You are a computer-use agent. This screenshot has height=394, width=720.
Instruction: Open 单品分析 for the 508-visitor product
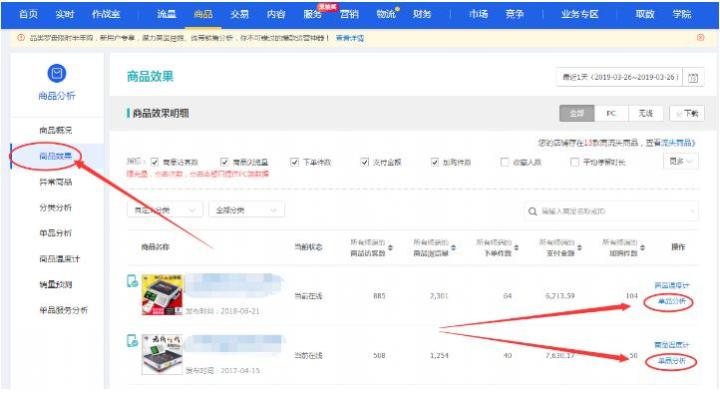click(672, 361)
